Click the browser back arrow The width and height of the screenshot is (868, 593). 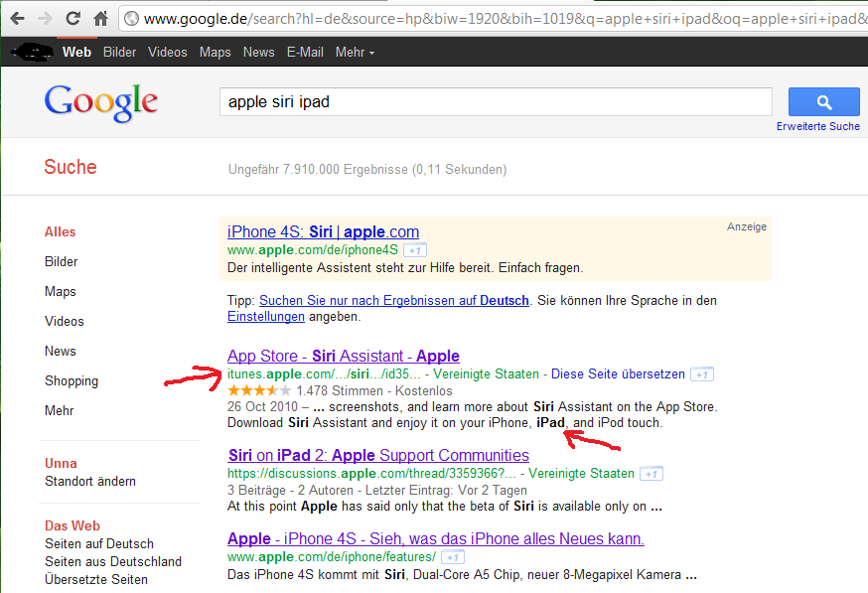18,18
